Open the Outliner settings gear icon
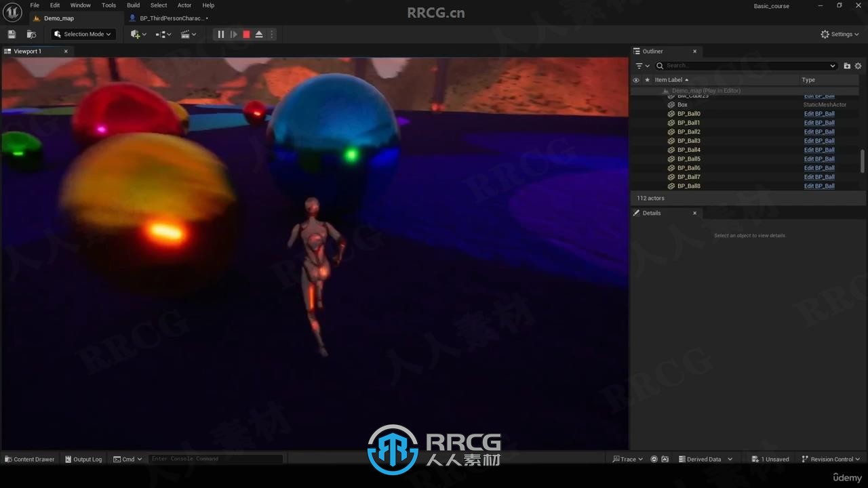 858,66
